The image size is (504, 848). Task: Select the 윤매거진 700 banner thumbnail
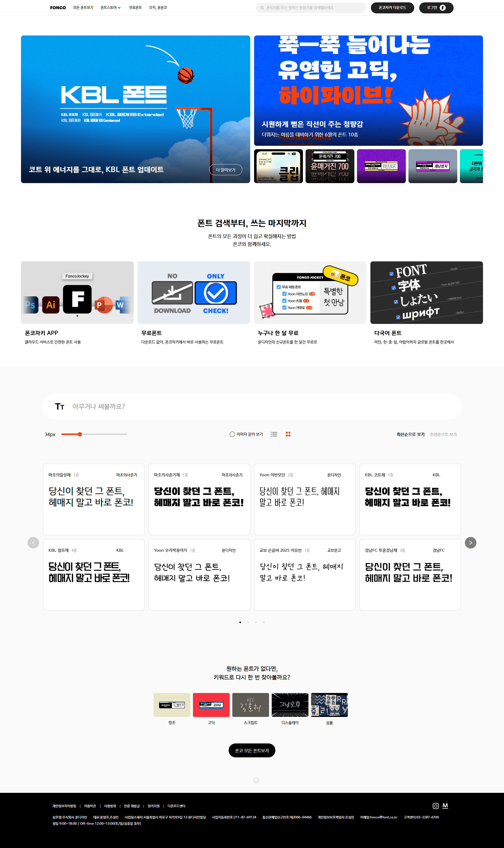(x=329, y=166)
